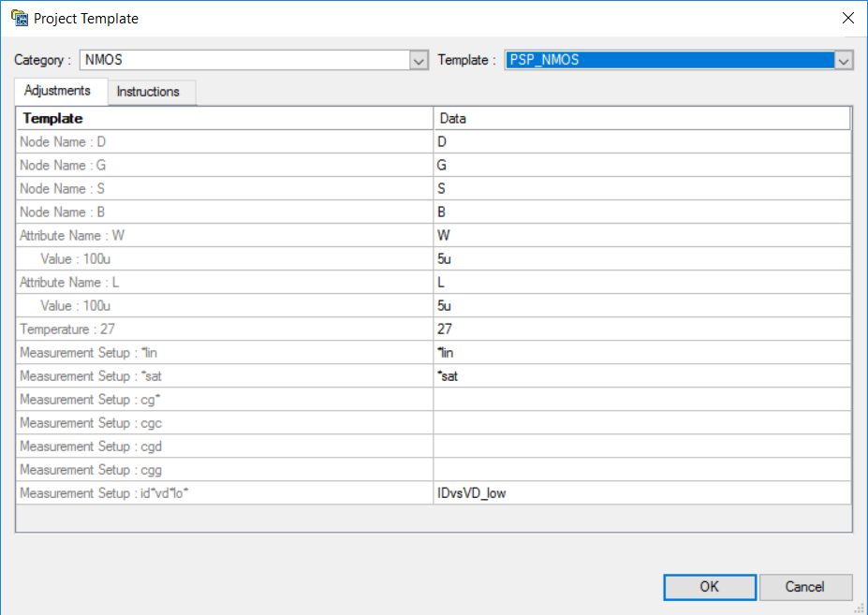Click the OK button
This screenshot has width=868, height=615.
(710, 587)
